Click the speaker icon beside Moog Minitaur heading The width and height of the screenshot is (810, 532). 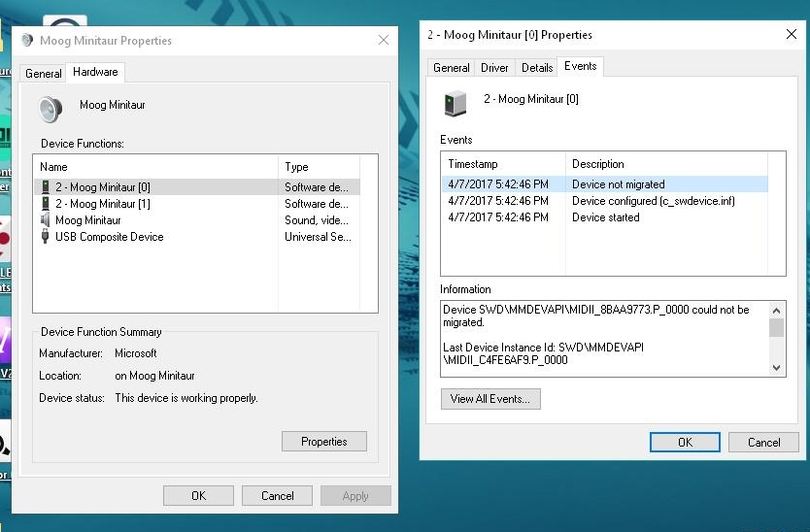pyautogui.click(x=51, y=108)
